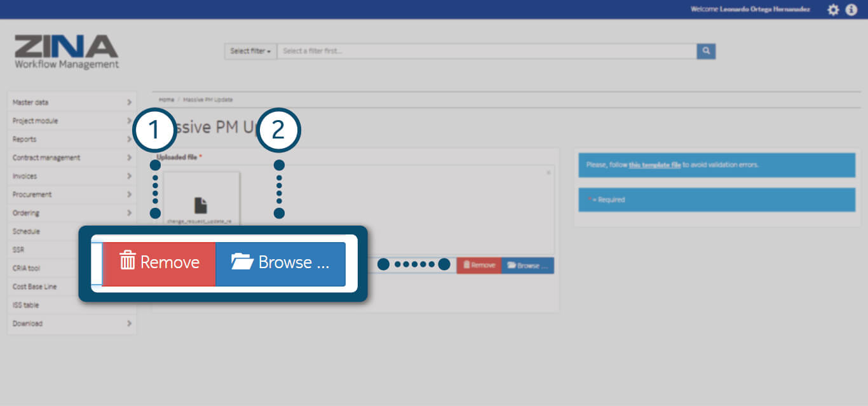Screen dimensions: 868x406
Task: Expand the Master data menu chevron
Action: tap(129, 102)
